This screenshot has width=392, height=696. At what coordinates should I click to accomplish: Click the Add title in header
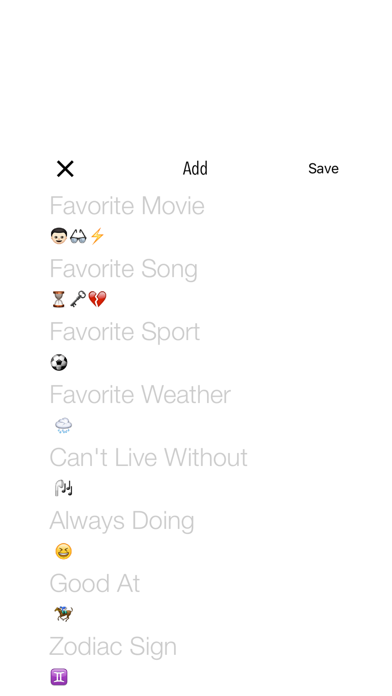[x=195, y=169]
